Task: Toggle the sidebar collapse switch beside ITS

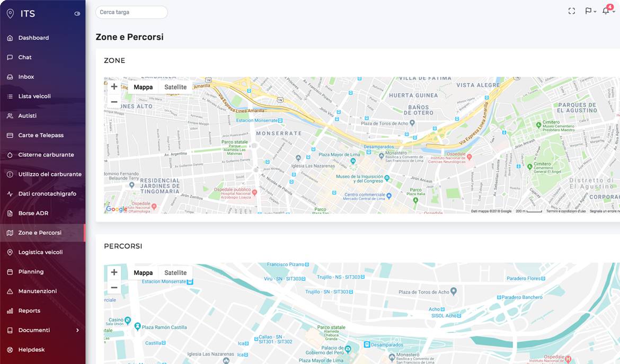Action: tap(77, 13)
